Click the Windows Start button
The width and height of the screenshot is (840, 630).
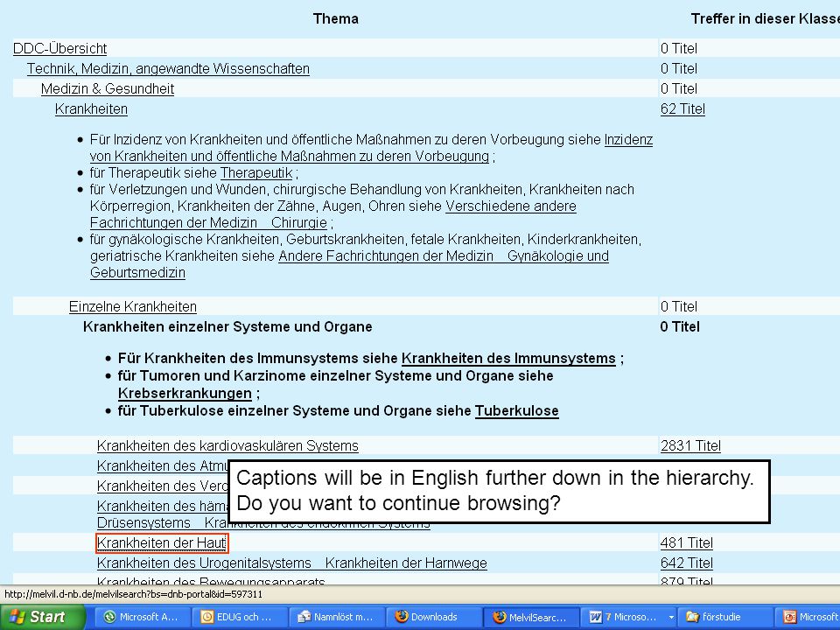(x=42, y=617)
